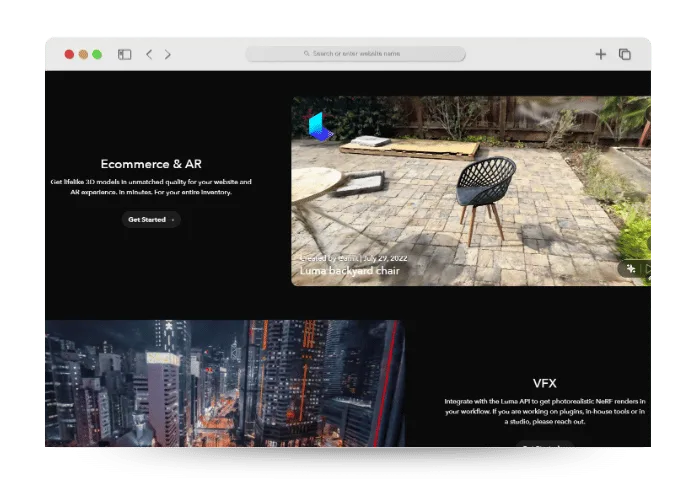Click the green fullscreen window button

point(97,54)
